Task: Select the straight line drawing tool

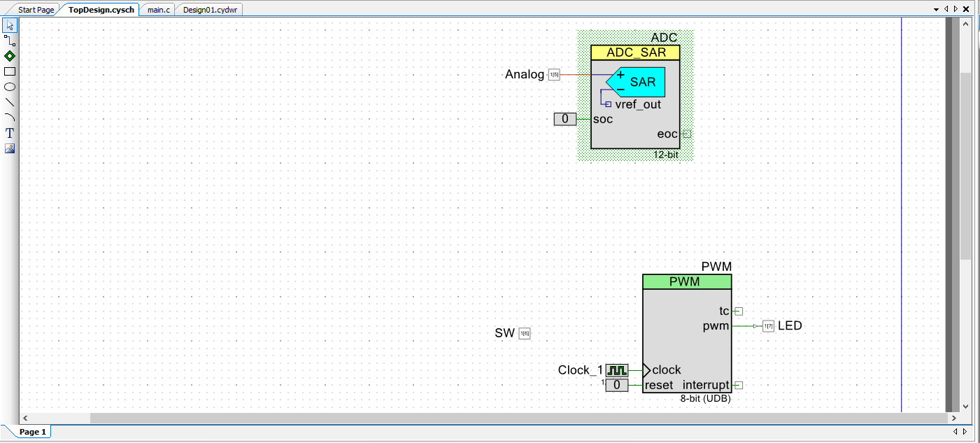Action: (x=10, y=102)
